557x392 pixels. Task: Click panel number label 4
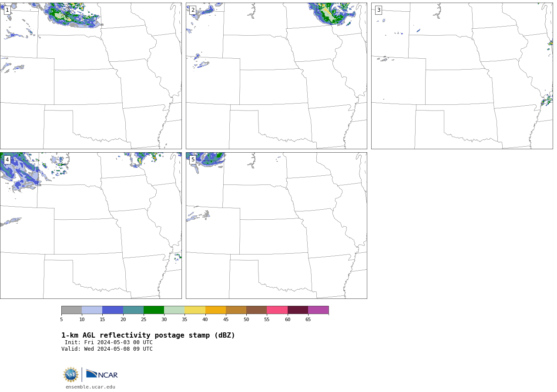coord(7,160)
